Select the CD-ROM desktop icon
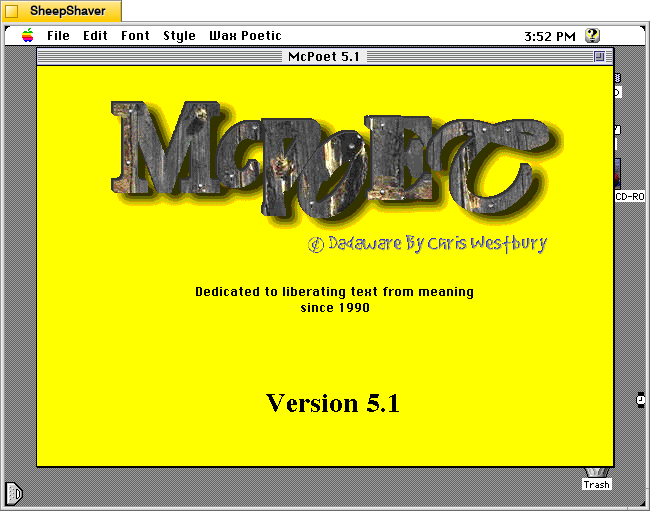Viewport: 650px width, 511px height. coord(629,180)
